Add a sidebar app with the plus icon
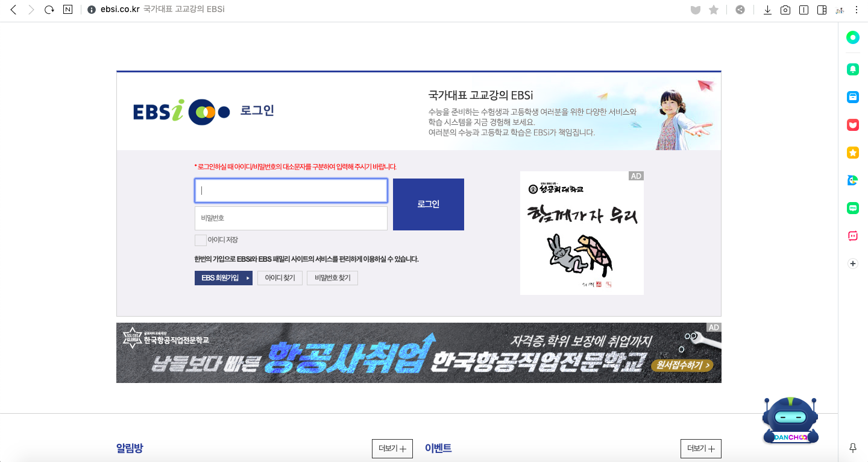This screenshot has width=868, height=462. click(x=853, y=264)
